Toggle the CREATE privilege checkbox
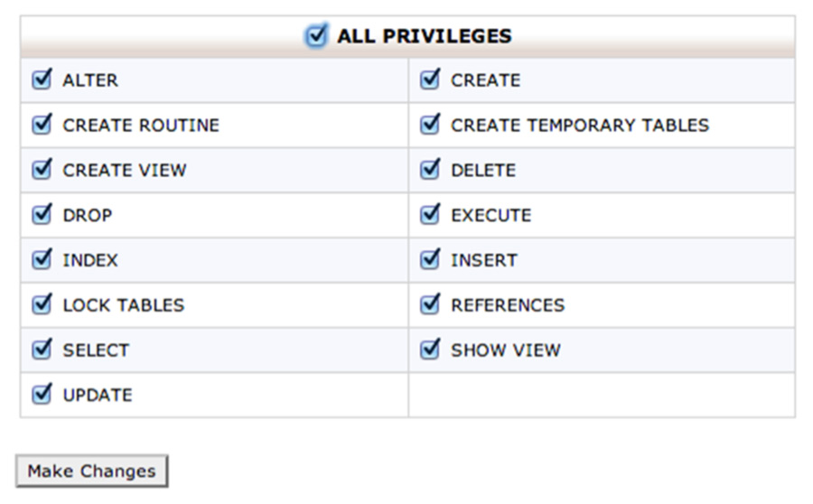 pos(430,79)
